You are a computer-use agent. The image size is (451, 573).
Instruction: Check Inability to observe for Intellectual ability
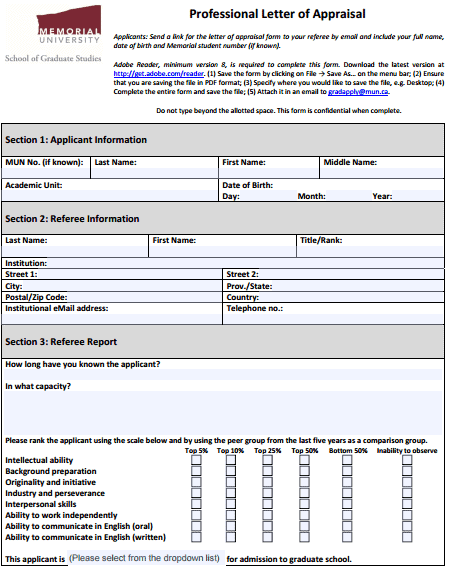pyautogui.click(x=407, y=460)
